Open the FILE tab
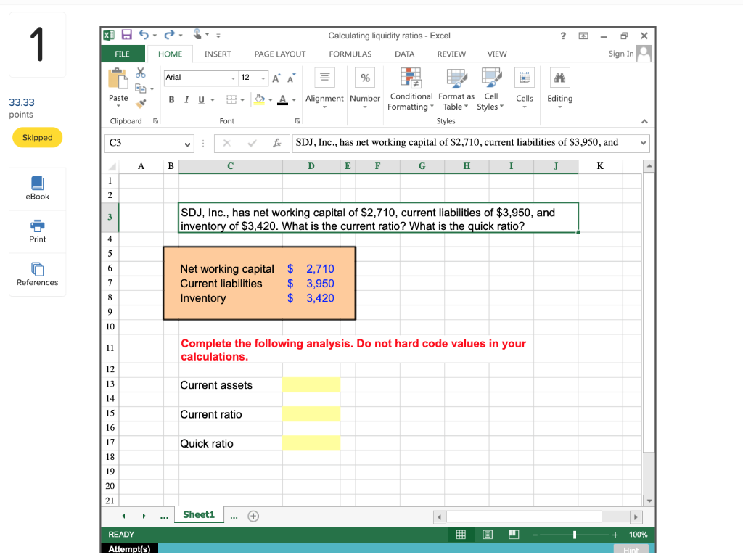 click(x=122, y=54)
